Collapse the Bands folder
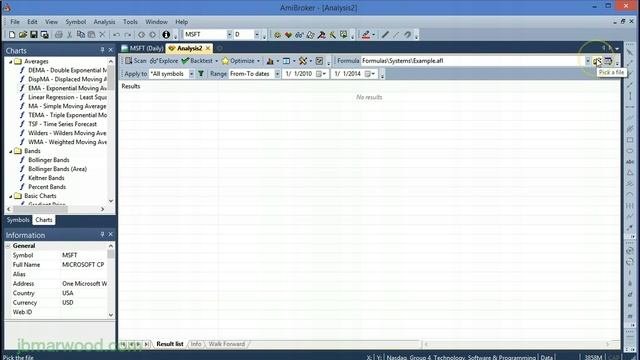Screen dimensions: 640x360 (x=11, y=151)
